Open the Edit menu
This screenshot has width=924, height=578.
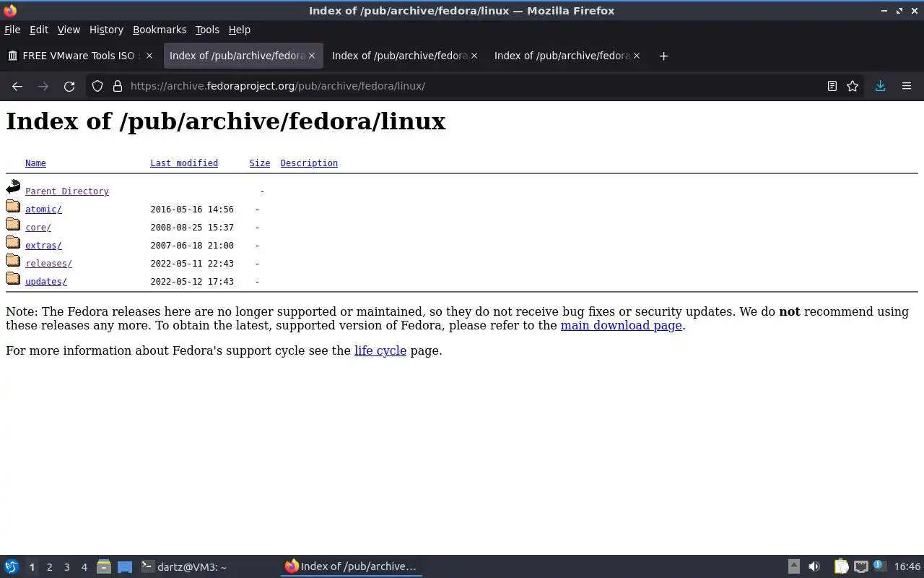(x=39, y=30)
